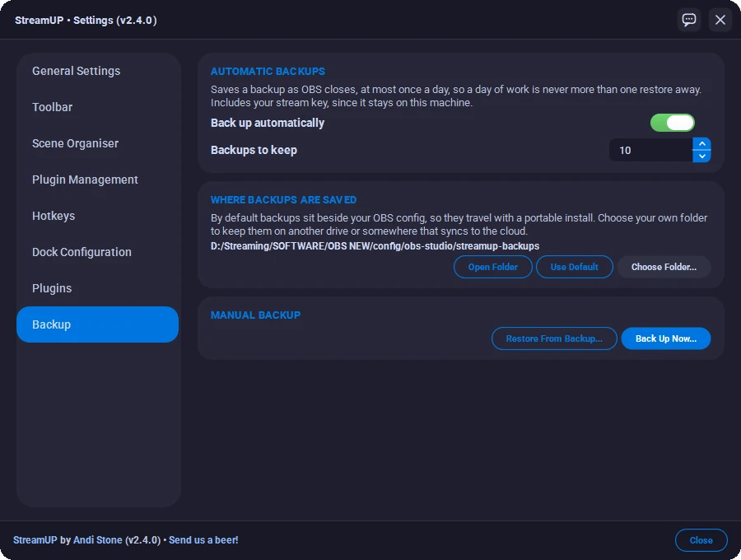741x560 pixels.
Task: Select the Plugins sidebar item
Action: [x=97, y=288]
